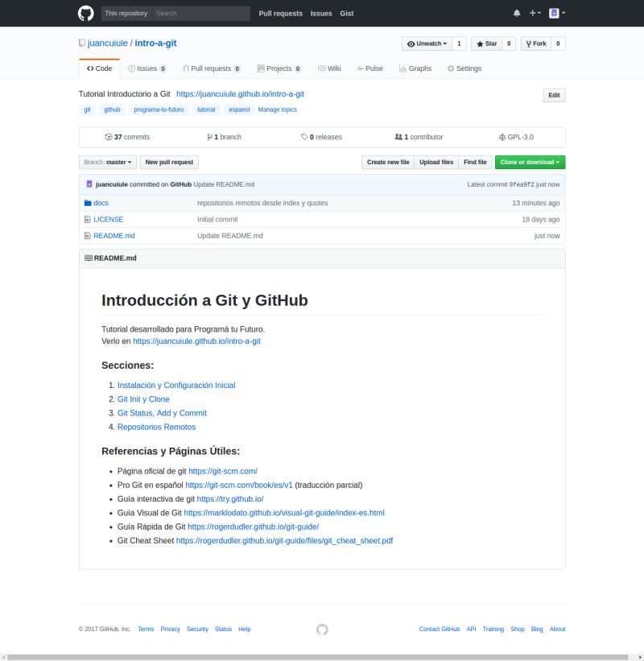
Task: Open the docs folder icon
Action: point(89,203)
